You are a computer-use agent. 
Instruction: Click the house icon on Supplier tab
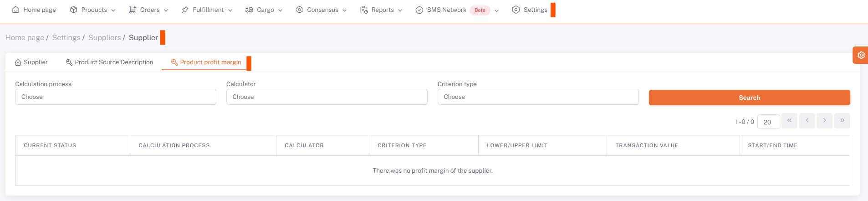(18, 62)
